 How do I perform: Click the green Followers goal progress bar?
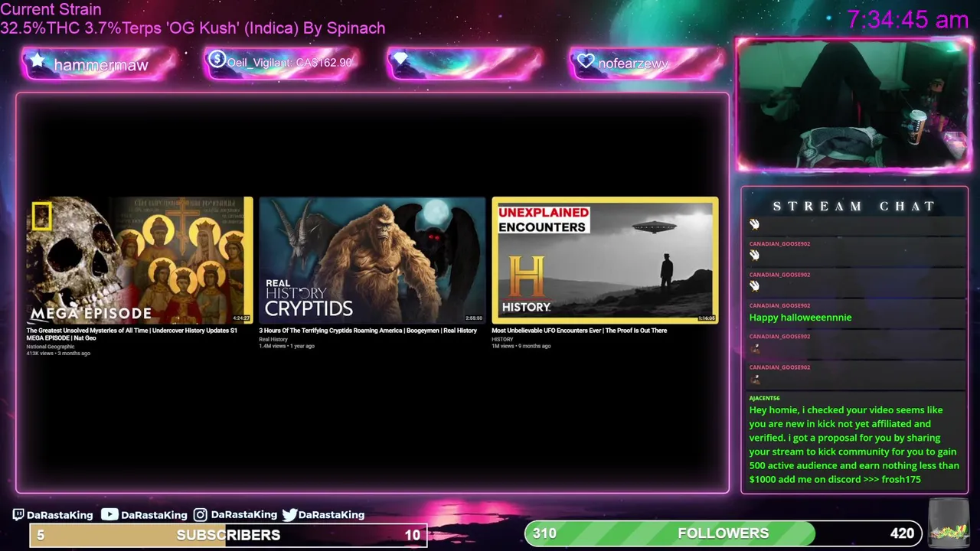click(x=723, y=533)
